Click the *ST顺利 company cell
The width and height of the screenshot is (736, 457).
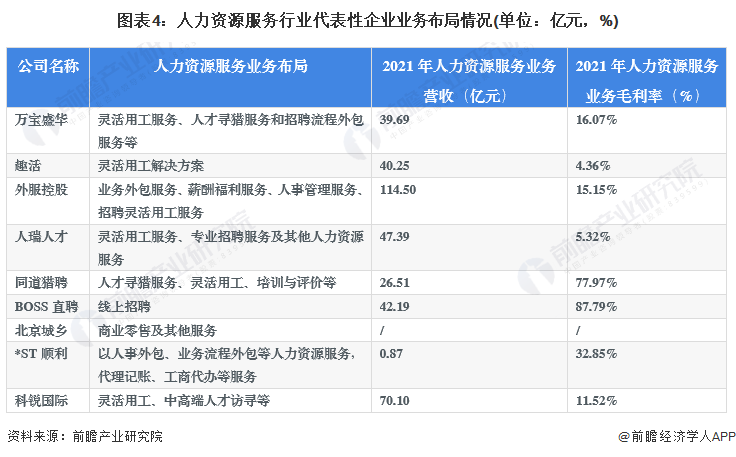[x=41, y=353]
